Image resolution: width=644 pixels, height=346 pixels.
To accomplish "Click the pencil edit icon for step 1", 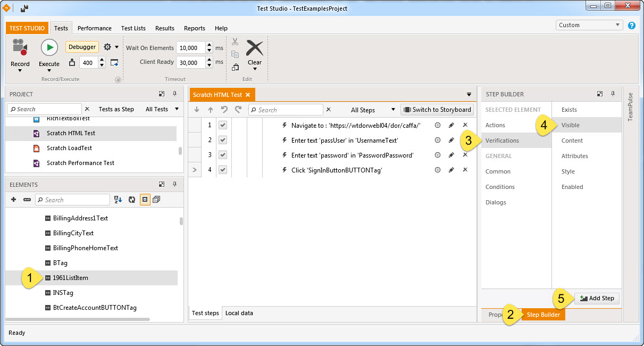I will coord(451,125).
